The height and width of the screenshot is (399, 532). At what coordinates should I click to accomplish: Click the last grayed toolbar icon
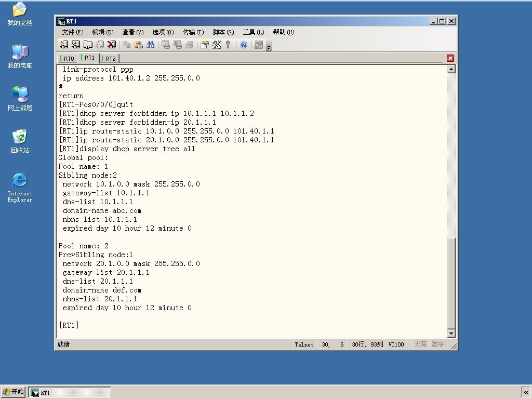(x=259, y=45)
